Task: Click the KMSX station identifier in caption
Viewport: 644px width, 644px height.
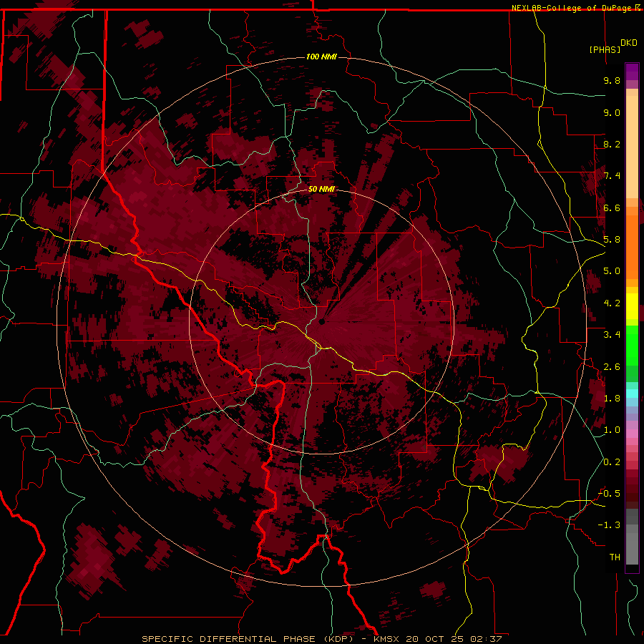Action: coord(386,639)
